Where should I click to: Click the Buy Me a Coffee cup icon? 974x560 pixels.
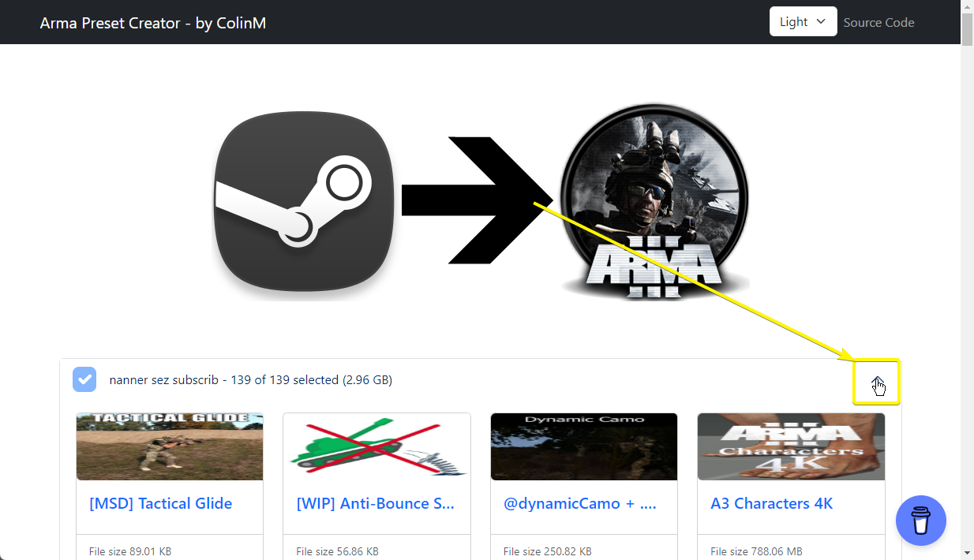tap(921, 521)
